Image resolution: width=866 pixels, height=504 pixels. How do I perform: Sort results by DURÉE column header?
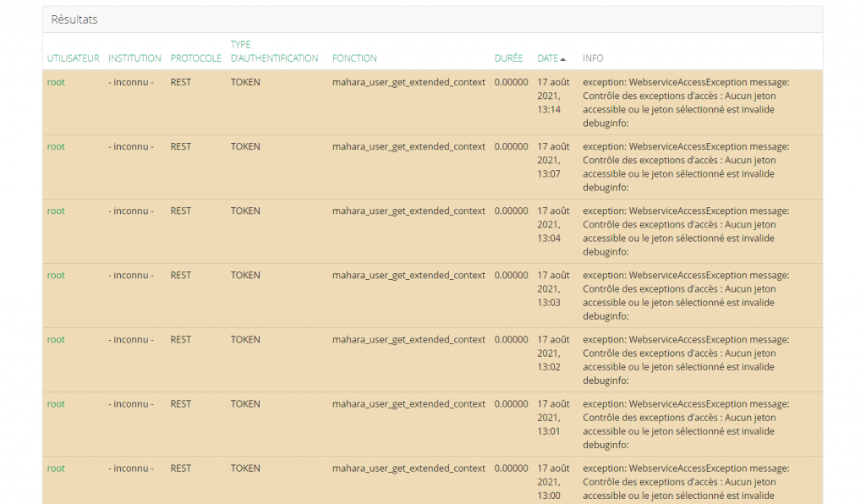(508, 58)
